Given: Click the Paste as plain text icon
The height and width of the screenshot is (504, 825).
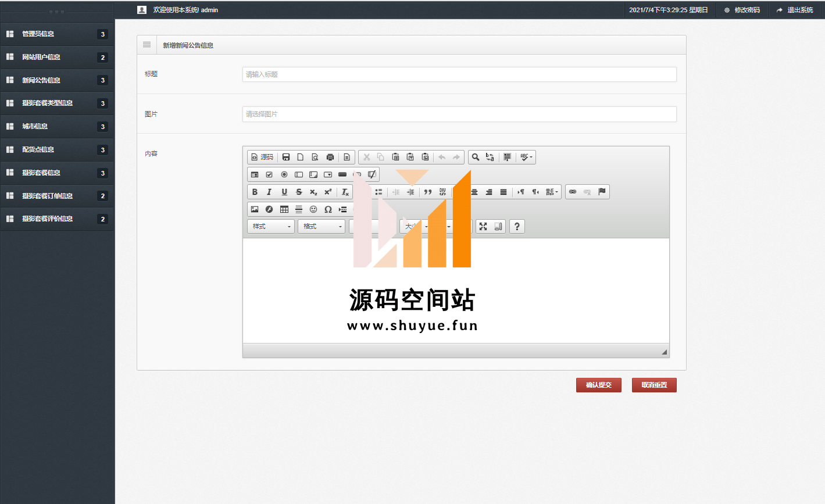Looking at the screenshot, I should [410, 157].
